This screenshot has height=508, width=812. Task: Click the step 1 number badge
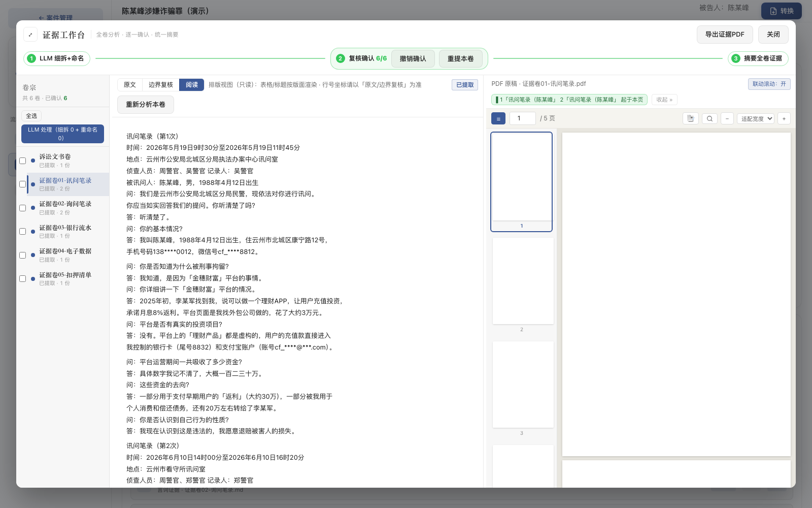tap(31, 58)
